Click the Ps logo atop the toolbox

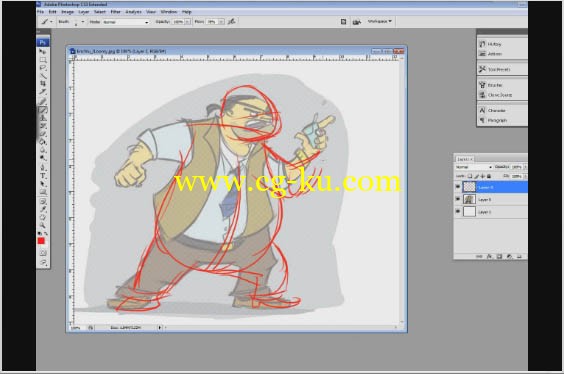(x=43, y=42)
